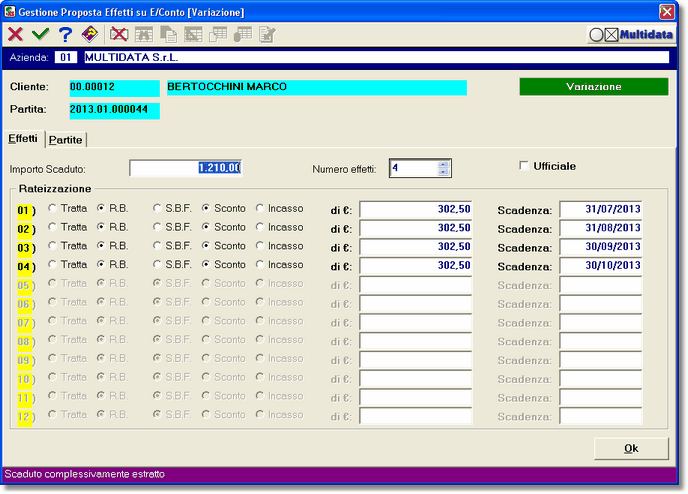Click the greyed copy documents icon

point(168,34)
